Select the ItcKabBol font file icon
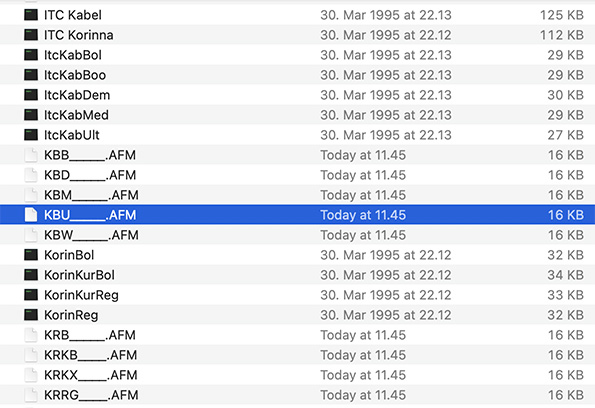Image resolution: width=595 pixels, height=408 pixels. point(31,55)
